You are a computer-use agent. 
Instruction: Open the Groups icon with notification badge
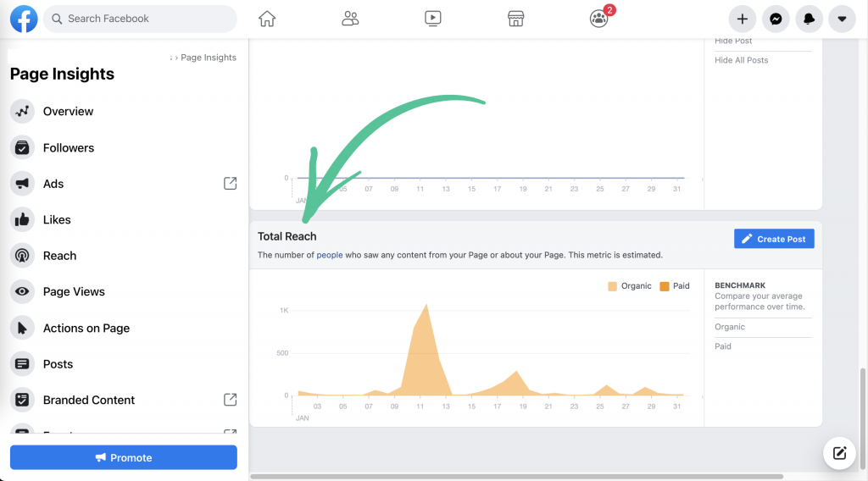point(599,19)
